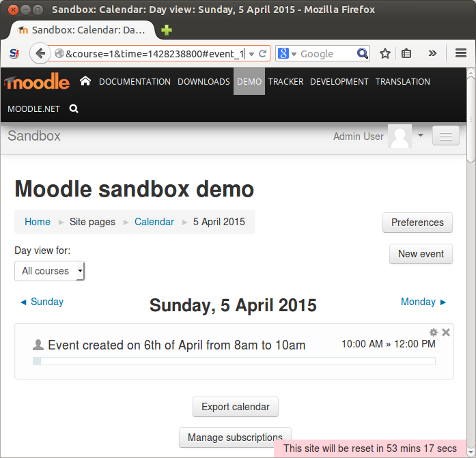Click the Preferences button
The image size is (476, 458).
point(417,223)
